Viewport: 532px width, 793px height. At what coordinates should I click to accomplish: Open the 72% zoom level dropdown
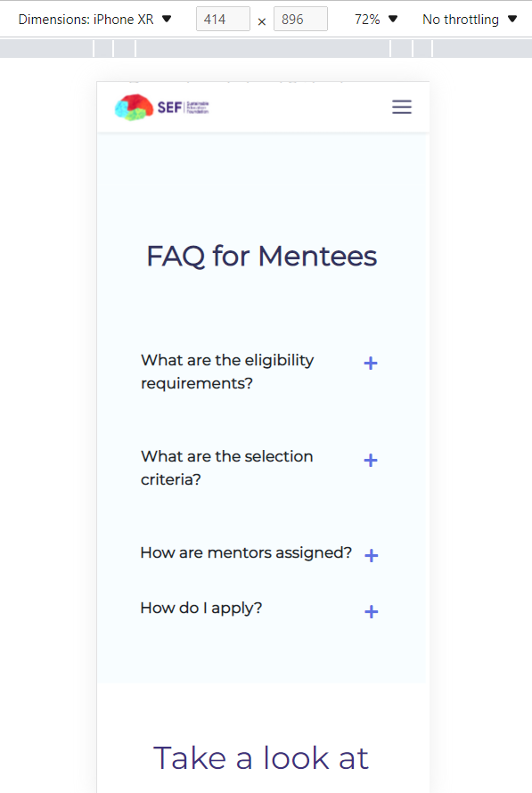point(375,19)
